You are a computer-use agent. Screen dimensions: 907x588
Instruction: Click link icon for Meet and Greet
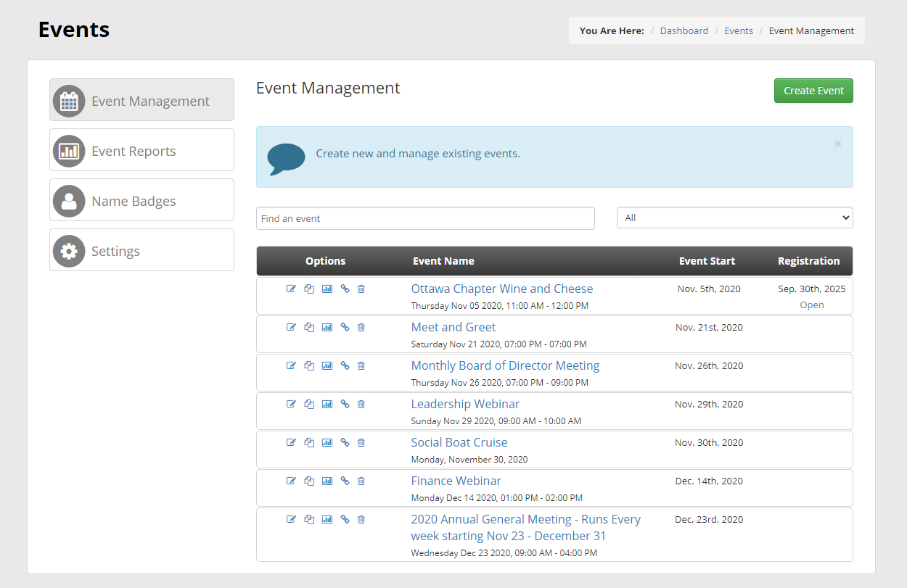pos(345,327)
